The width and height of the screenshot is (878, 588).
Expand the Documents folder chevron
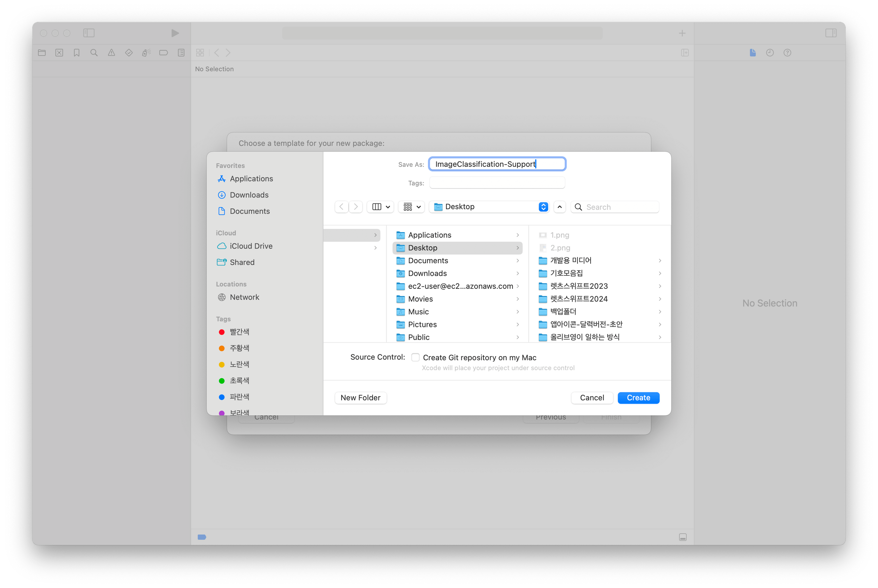point(518,260)
